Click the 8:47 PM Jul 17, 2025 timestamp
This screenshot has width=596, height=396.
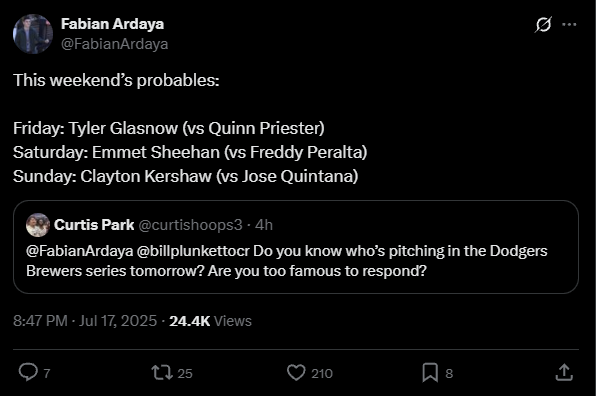pos(85,321)
